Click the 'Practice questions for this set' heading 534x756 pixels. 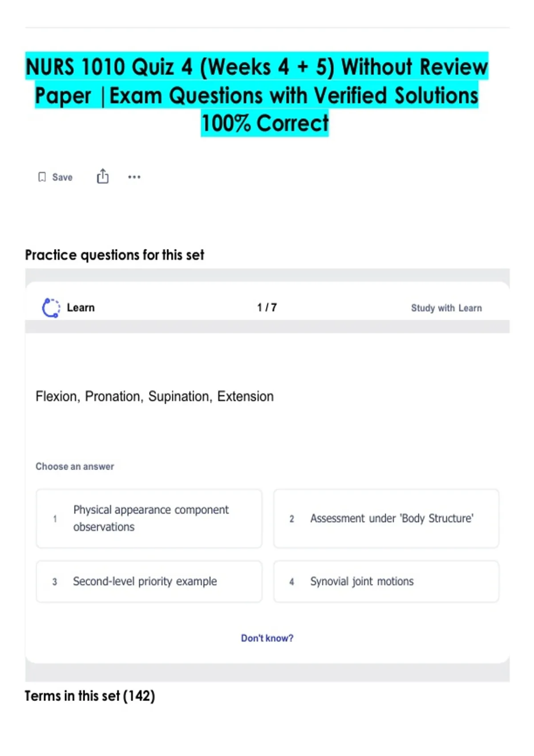tap(114, 255)
